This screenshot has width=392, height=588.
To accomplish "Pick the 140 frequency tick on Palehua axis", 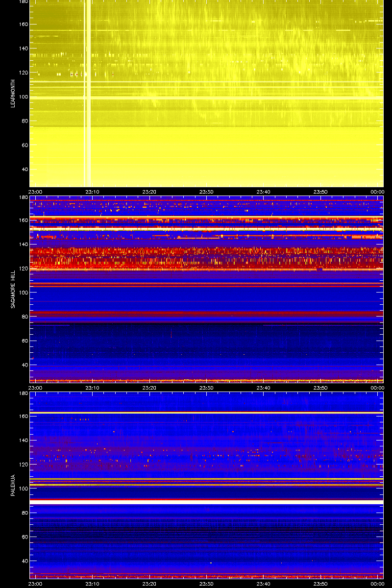I will (23, 441).
